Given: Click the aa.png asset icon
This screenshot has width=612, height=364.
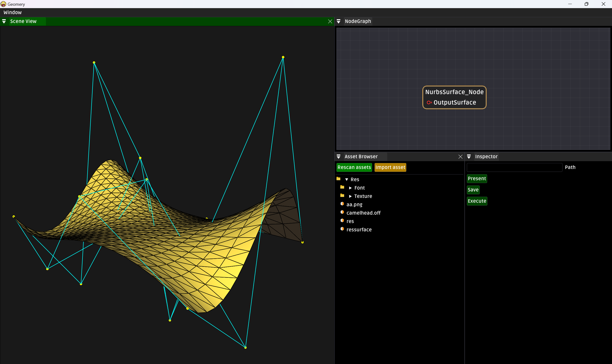Looking at the screenshot, I should pyautogui.click(x=342, y=204).
